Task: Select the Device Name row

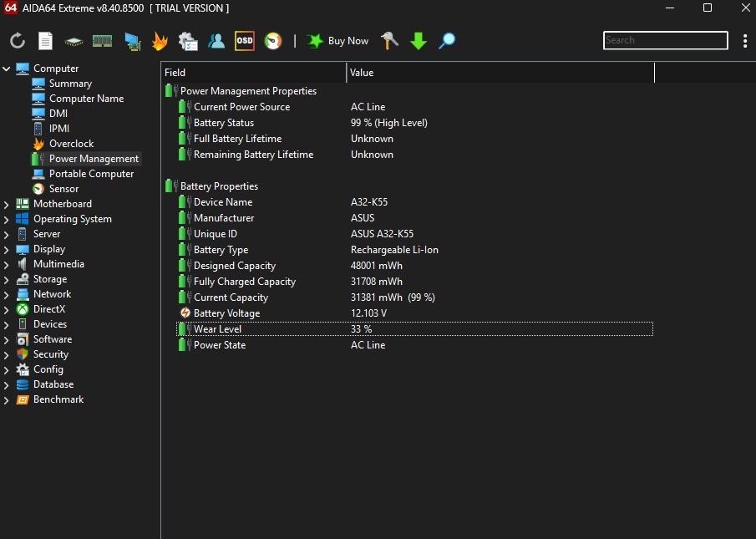Action: point(414,202)
